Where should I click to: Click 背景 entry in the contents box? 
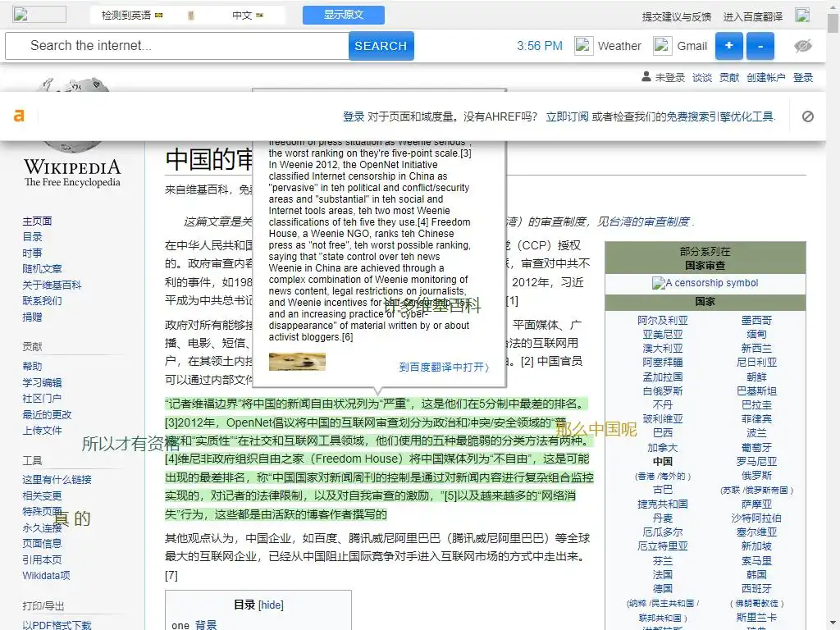(x=206, y=624)
